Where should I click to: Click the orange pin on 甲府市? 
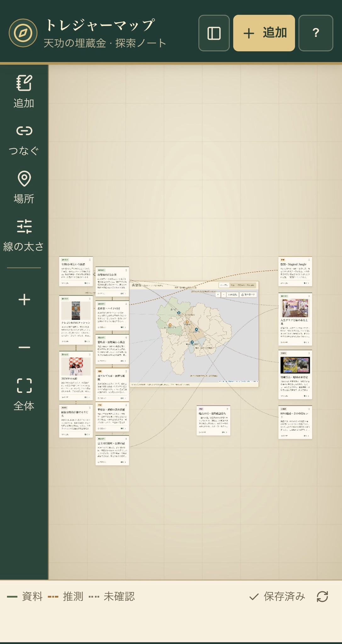tap(187, 322)
